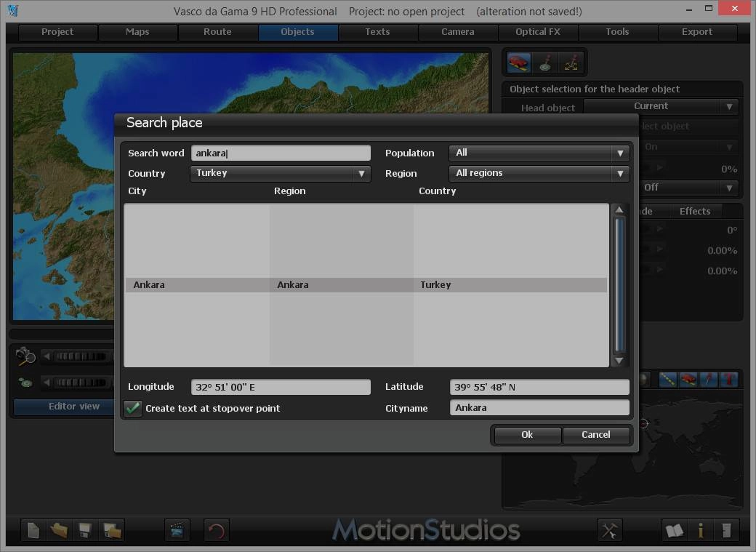Open the Population dropdown showing All
The image size is (756, 552).
pos(539,153)
